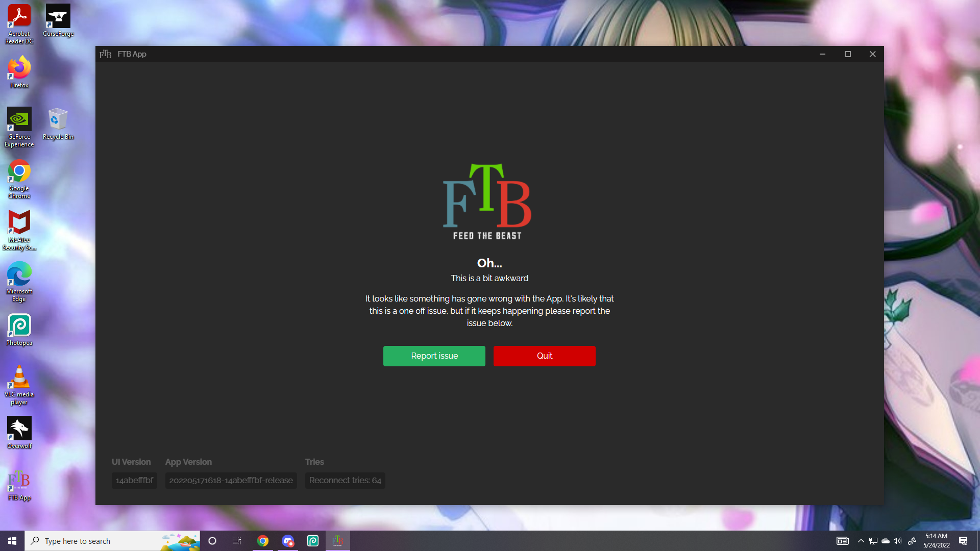Quit the FTB App
This screenshot has width=980, height=551.
544,356
